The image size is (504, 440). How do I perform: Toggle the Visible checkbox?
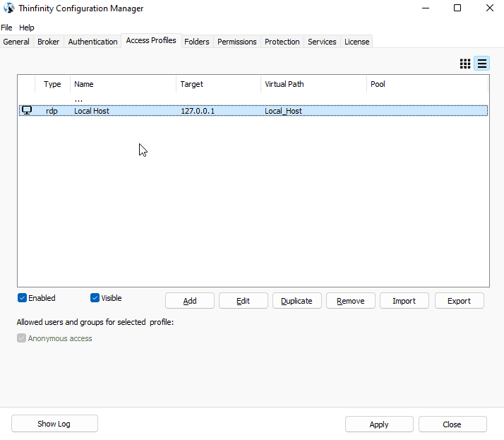(95, 298)
